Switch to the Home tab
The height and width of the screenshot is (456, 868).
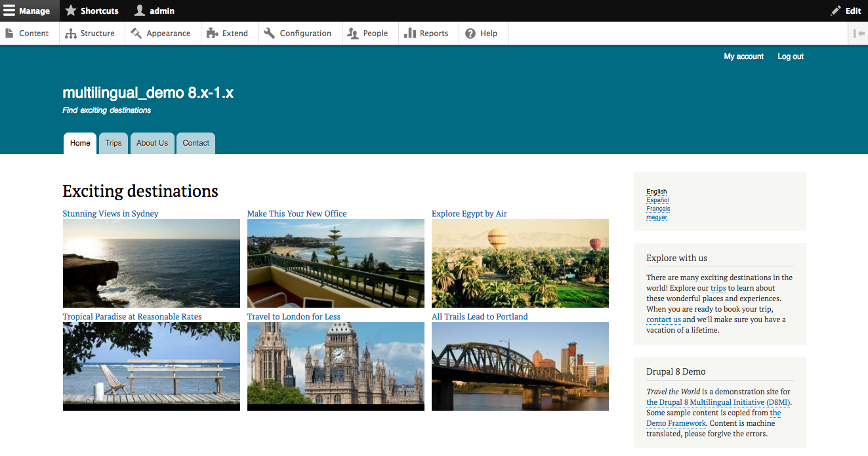80,143
